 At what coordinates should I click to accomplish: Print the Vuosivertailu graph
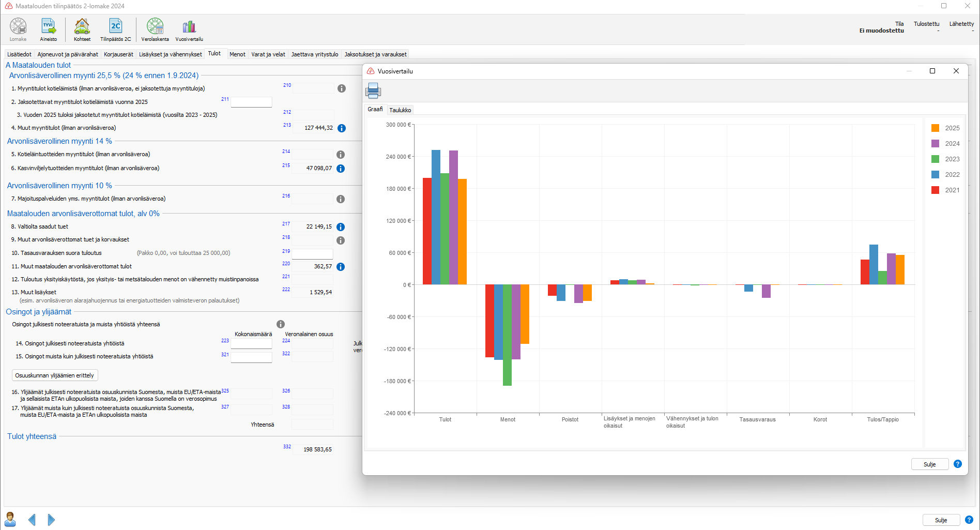click(x=373, y=91)
